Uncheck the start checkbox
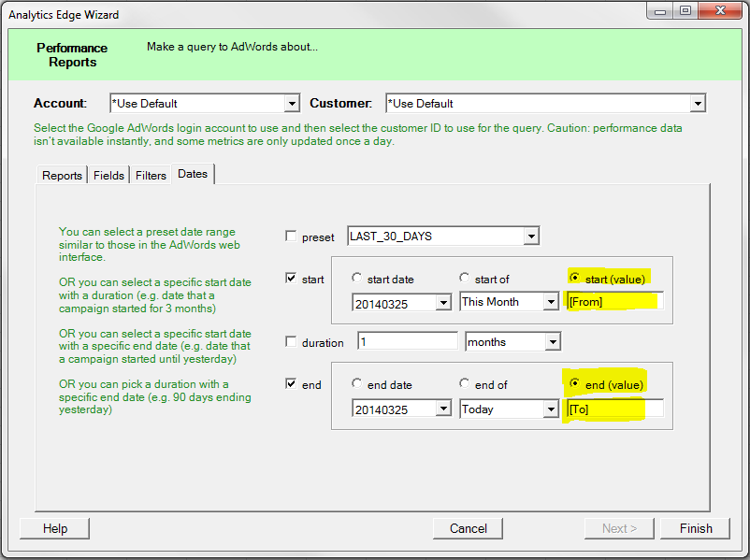Screen dimensions: 750x560 291,279
